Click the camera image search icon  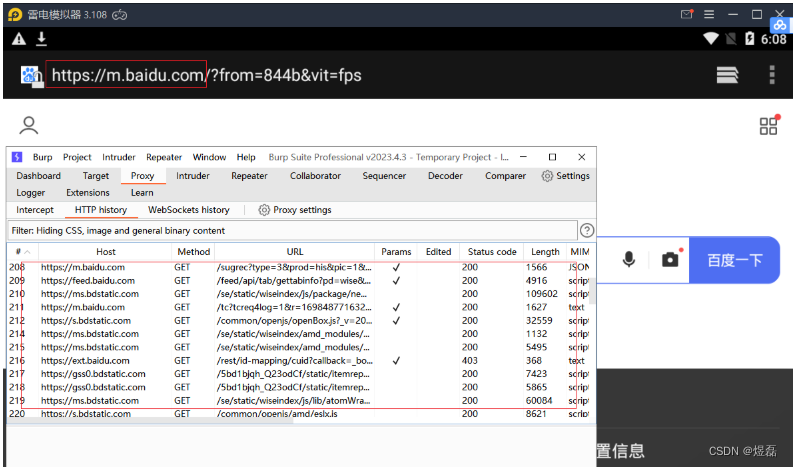(671, 260)
